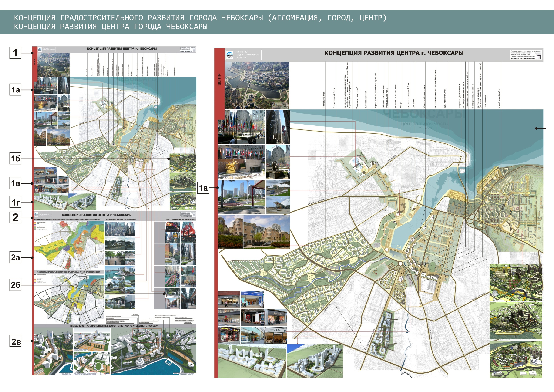
Task: Click the number 1 label box
Action: coord(15,53)
